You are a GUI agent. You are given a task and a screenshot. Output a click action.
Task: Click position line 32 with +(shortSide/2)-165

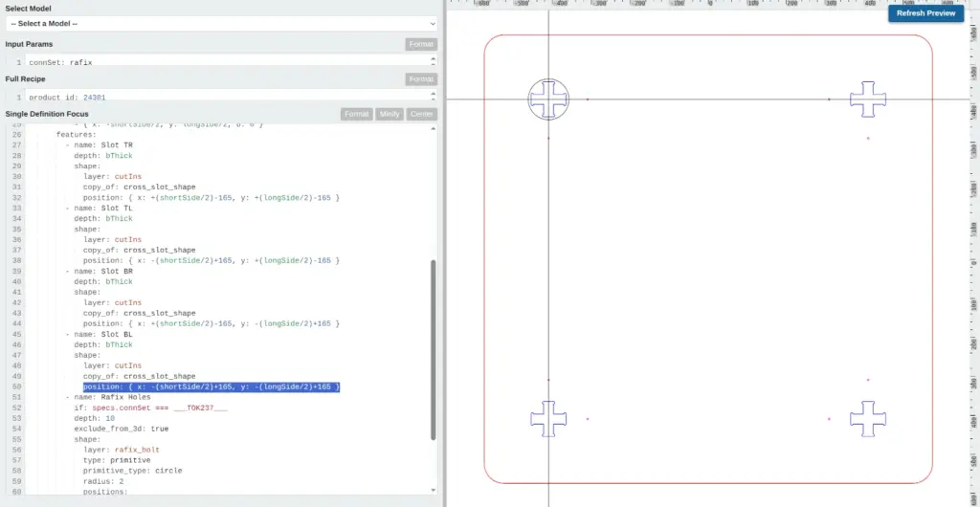212,197
